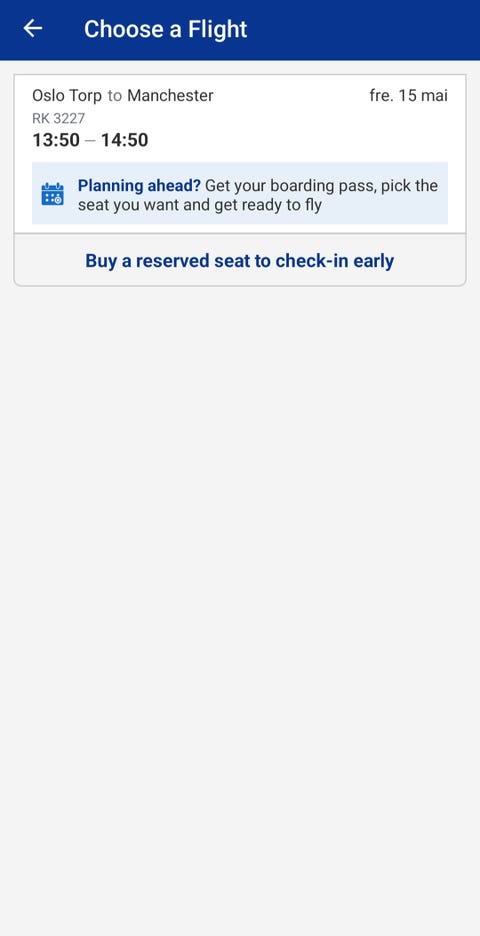Click the words check-in early in the link
The width and height of the screenshot is (480, 936).
pos(337,261)
